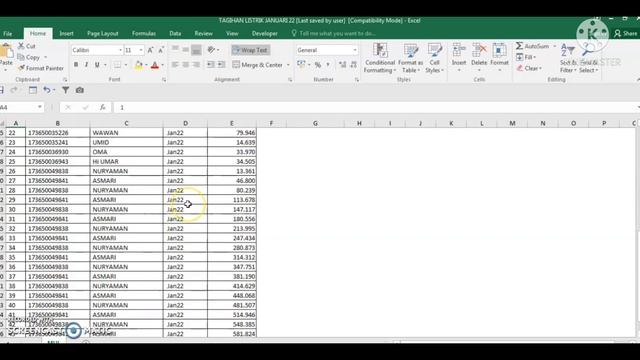Open Cell Styles gallery
640x360 pixels.
tap(434, 58)
